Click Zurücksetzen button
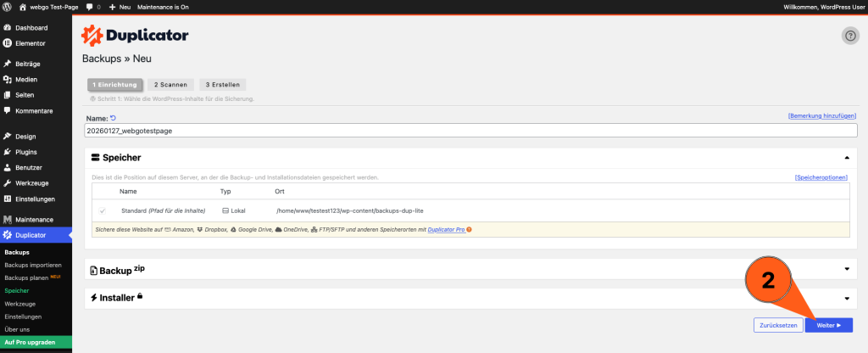The height and width of the screenshot is (353, 868). pos(778,325)
